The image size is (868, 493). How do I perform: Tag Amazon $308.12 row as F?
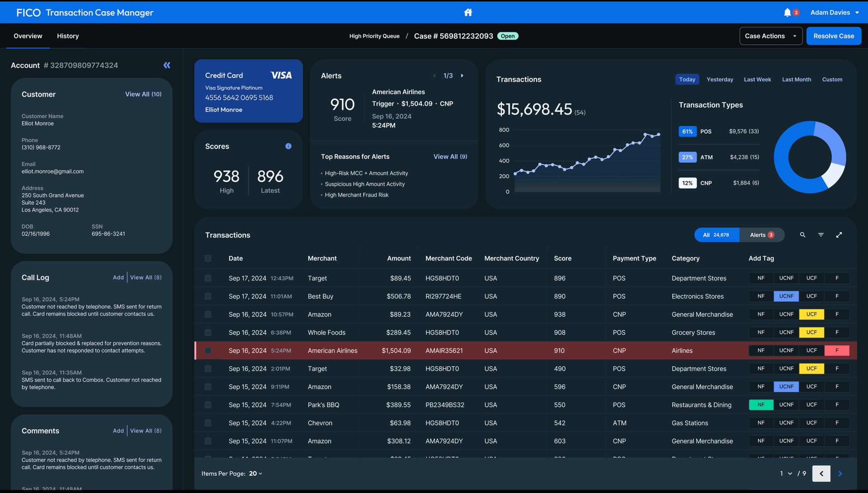(x=837, y=441)
